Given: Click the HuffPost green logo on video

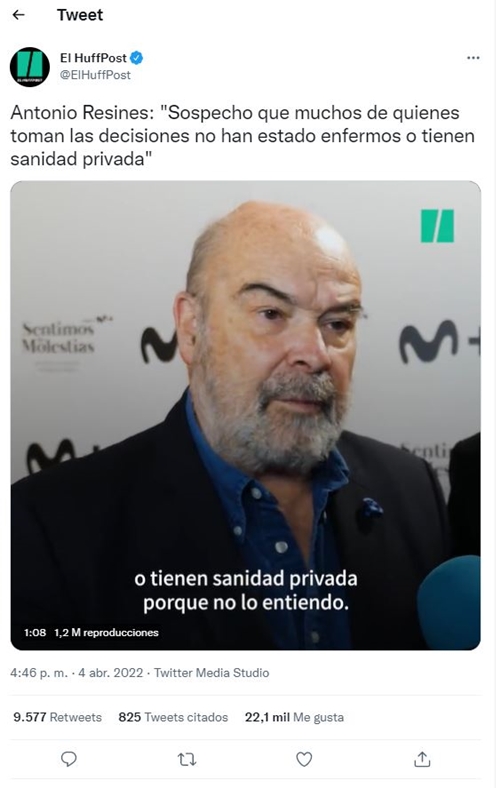Looking at the screenshot, I should 437,226.
